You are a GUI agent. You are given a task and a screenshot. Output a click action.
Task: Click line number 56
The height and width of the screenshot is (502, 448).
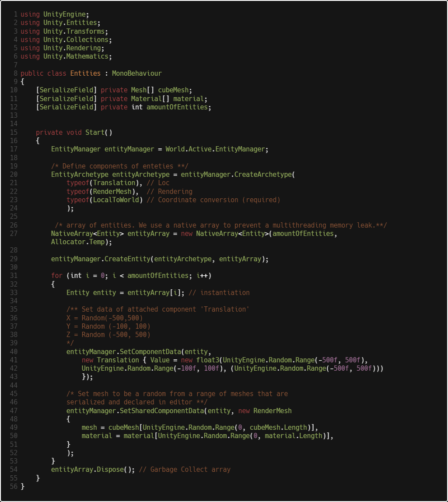point(14,486)
